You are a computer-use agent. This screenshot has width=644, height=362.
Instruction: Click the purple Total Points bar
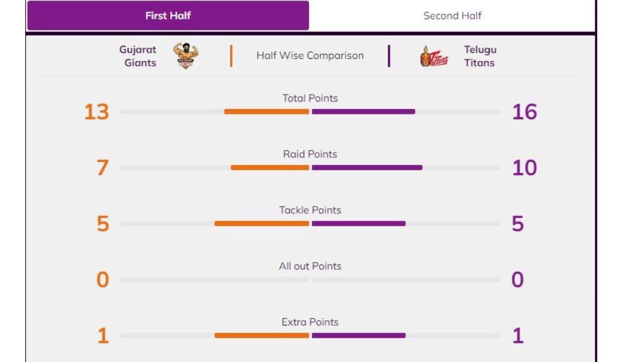[x=363, y=112]
